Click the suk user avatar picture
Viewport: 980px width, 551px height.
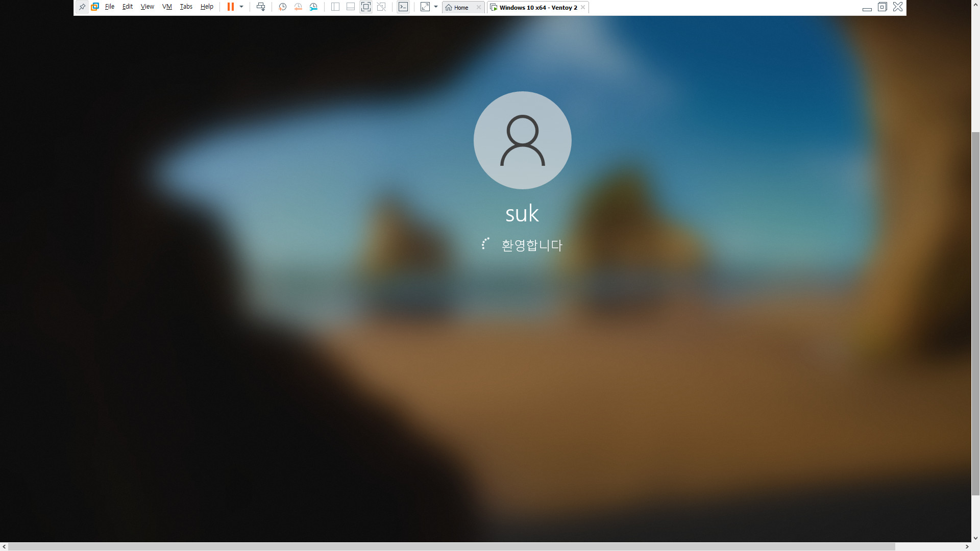point(523,140)
